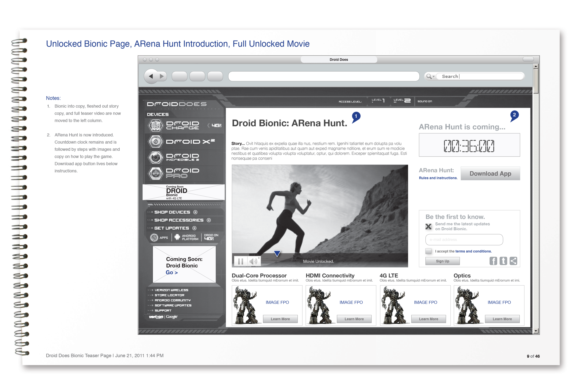
Task: Click the scrollbar up arrow
Action: pos(536,66)
